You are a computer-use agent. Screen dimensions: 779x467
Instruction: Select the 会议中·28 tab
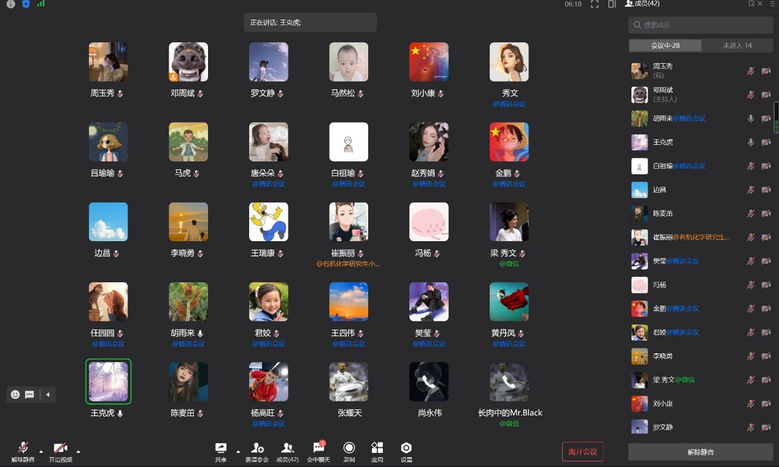pos(665,45)
